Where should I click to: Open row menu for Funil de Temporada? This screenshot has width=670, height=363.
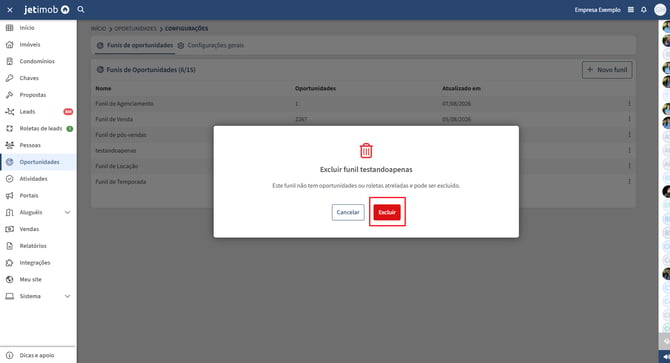click(x=629, y=182)
